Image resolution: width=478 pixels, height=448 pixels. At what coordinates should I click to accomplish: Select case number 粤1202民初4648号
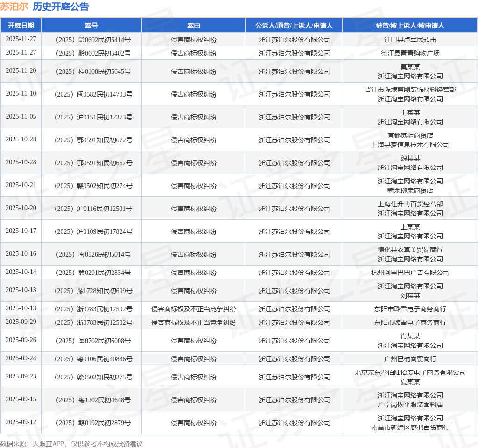(93, 400)
